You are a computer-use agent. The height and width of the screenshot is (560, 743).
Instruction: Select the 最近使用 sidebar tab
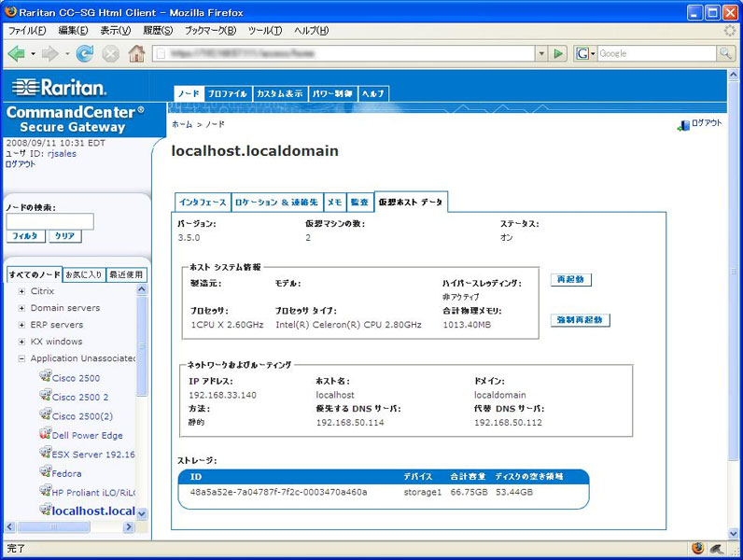(126, 274)
